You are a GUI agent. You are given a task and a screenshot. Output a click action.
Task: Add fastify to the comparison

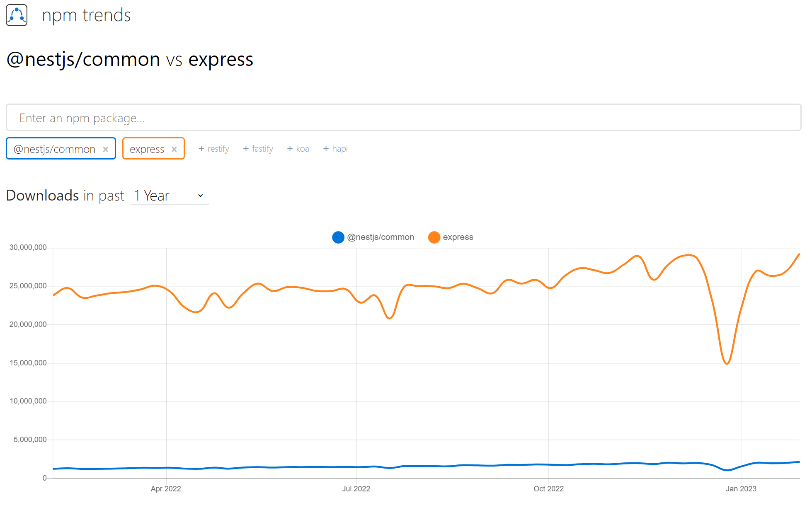[x=258, y=149]
